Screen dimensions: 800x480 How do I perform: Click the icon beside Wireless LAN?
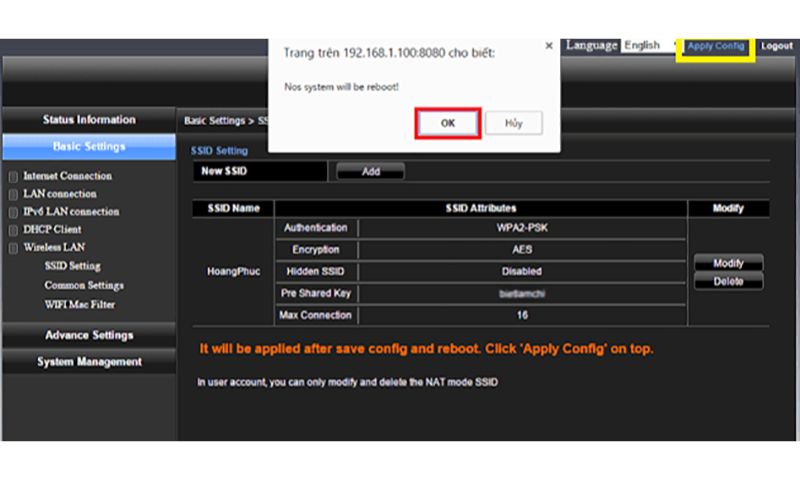tap(13, 249)
